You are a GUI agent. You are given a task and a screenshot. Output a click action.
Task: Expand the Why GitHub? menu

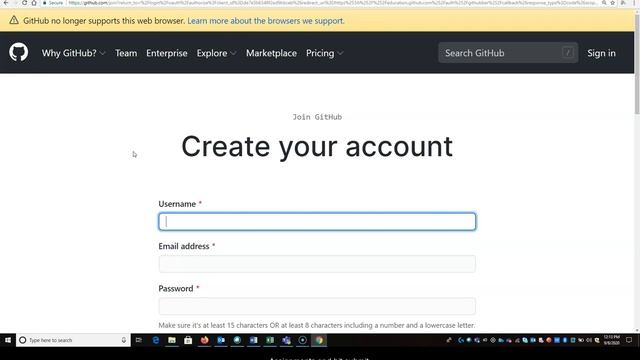[73, 53]
